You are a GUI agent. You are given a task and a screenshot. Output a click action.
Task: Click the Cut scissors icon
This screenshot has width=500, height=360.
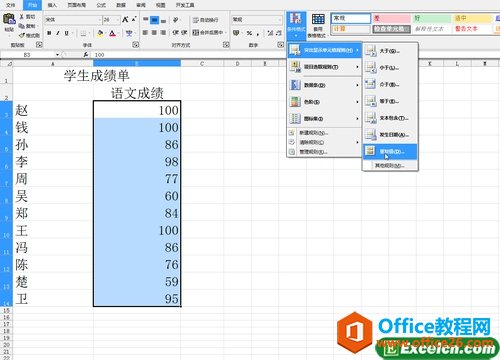(22, 16)
